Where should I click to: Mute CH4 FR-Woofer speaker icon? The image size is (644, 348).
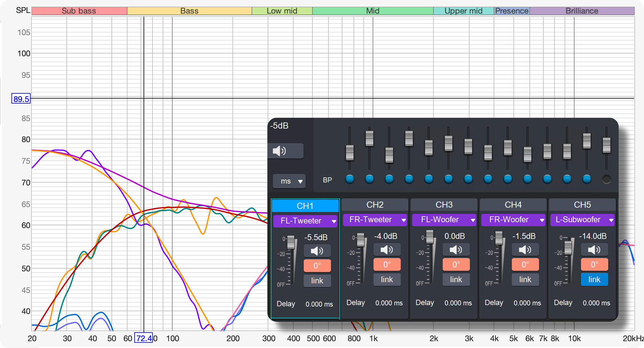(525, 249)
